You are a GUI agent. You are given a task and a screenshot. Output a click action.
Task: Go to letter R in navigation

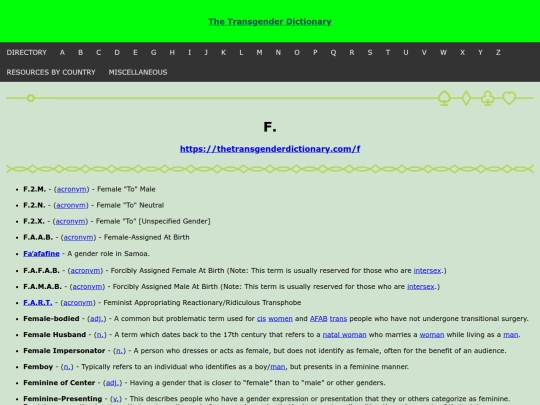pyautogui.click(x=352, y=52)
